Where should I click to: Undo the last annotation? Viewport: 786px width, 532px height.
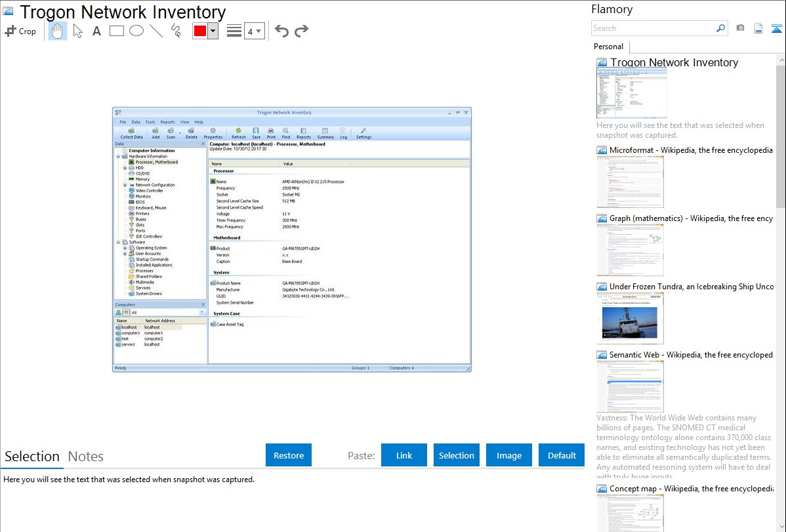click(281, 31)
